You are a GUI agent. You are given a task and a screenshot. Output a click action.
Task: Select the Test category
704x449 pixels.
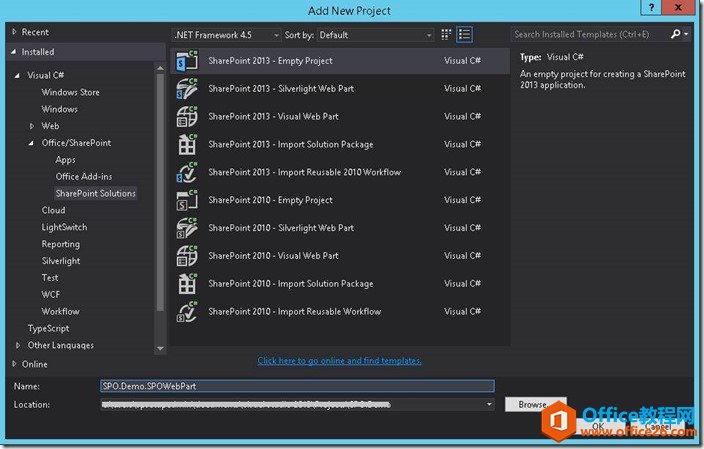pyautogui.click(x=50, y=277)
